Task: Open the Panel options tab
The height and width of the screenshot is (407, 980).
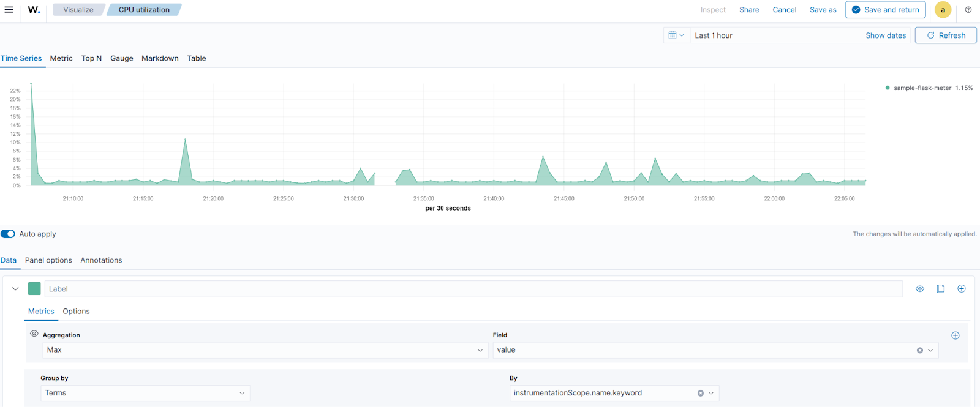Action: click(x=48, y=260)
